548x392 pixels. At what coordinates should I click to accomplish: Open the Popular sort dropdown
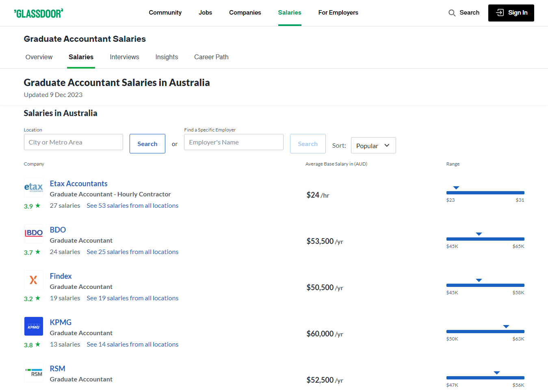[x=373, y=145]
